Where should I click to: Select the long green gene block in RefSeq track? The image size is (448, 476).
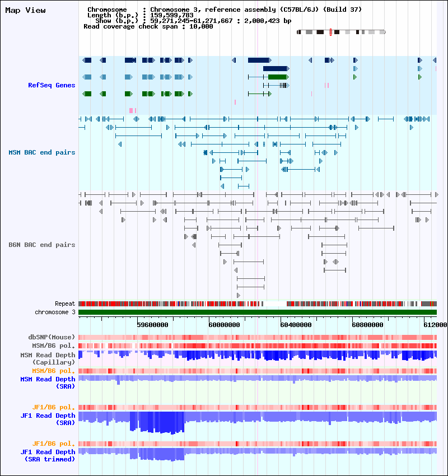[278, 77]
